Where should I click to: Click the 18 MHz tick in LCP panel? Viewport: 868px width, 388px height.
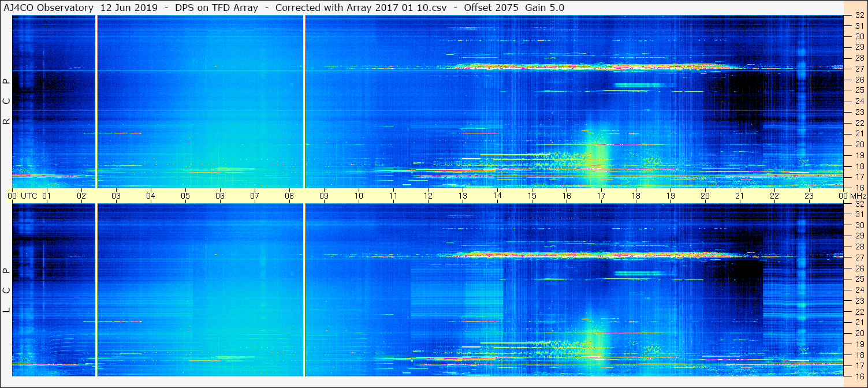(859, 355)
